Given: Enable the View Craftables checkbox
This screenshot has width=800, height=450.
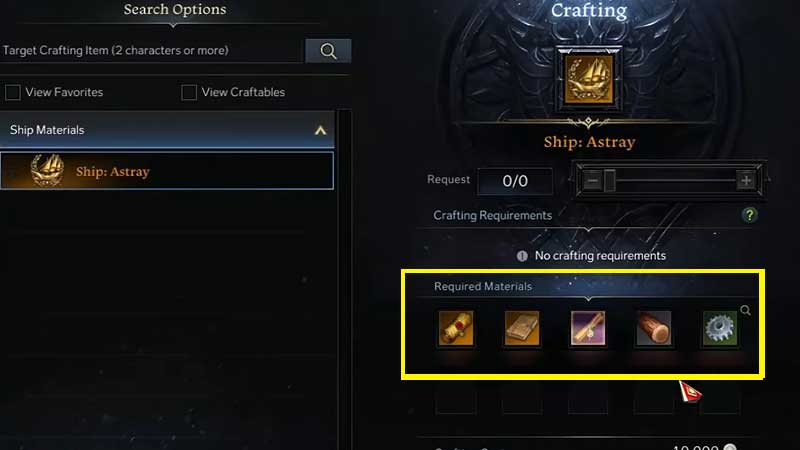Looking at the screenshot, I should (x=189, y=92).
